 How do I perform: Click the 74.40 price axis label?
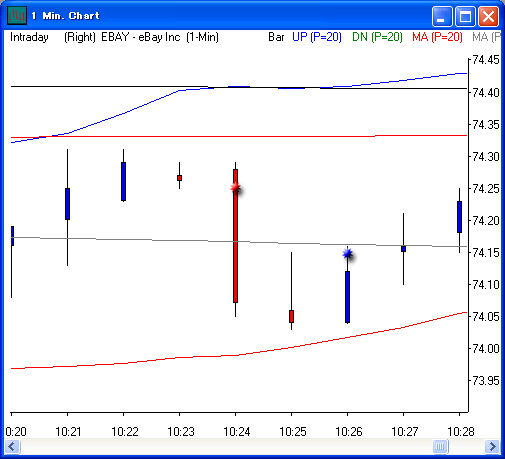[x=486, y=92]
